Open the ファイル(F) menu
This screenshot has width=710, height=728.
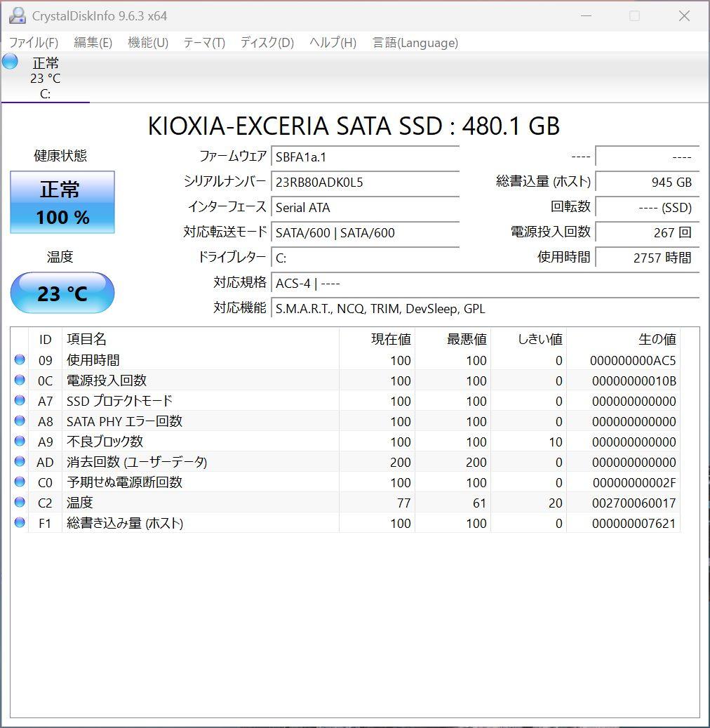(x=32, y=43)
